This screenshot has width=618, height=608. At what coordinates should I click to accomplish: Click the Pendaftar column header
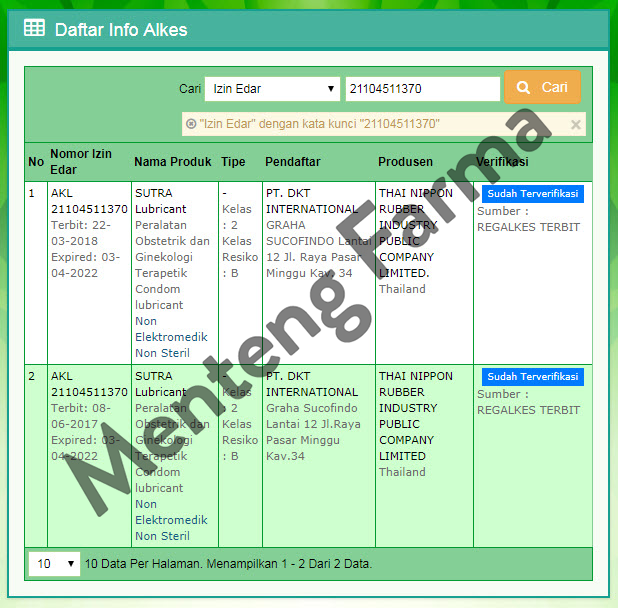tap(295, 162)
